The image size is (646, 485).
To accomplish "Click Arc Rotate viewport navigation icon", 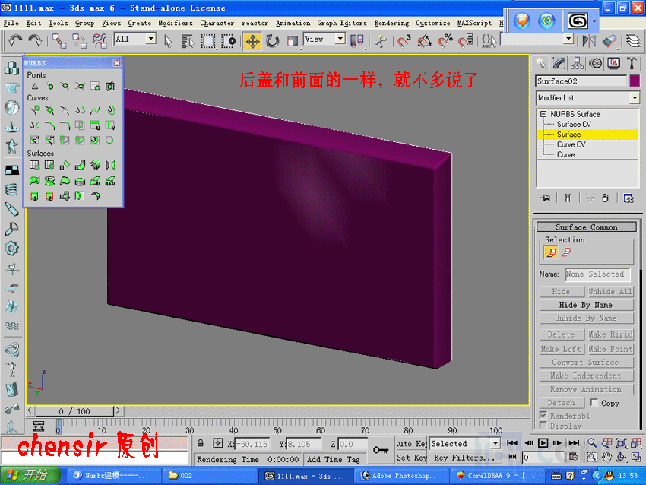I will coord(620,457).
